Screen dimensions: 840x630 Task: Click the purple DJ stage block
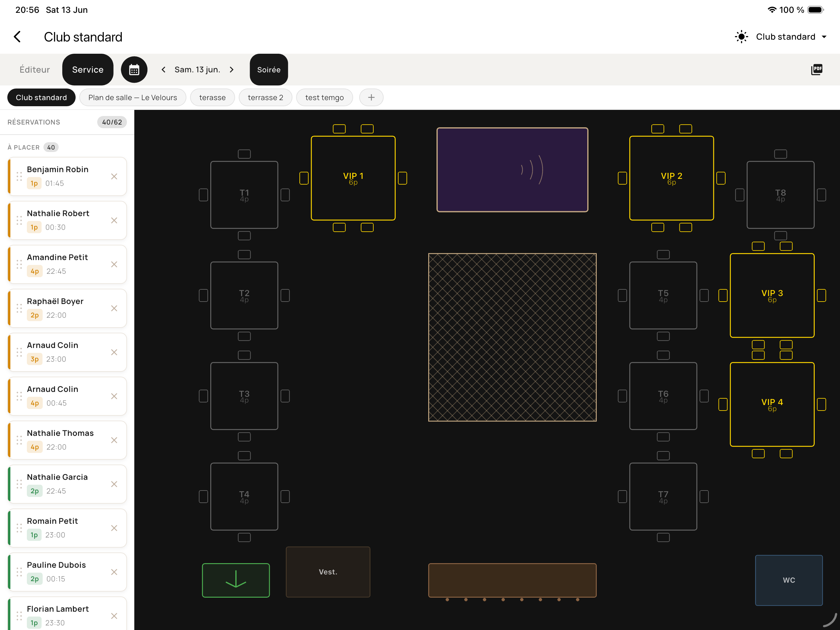click(512, 170)
